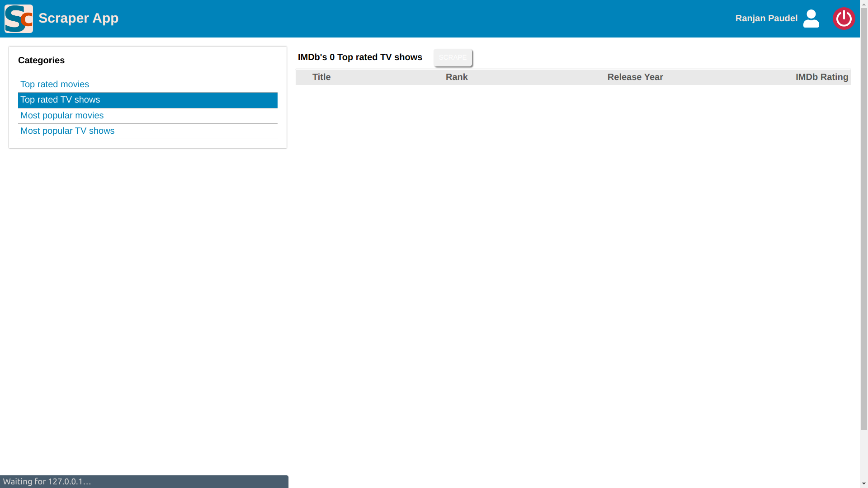Screen dimensions: 868x488
Task: Click the Waiting for 127.0.0.1 status bar
Action: coord(47,482)
